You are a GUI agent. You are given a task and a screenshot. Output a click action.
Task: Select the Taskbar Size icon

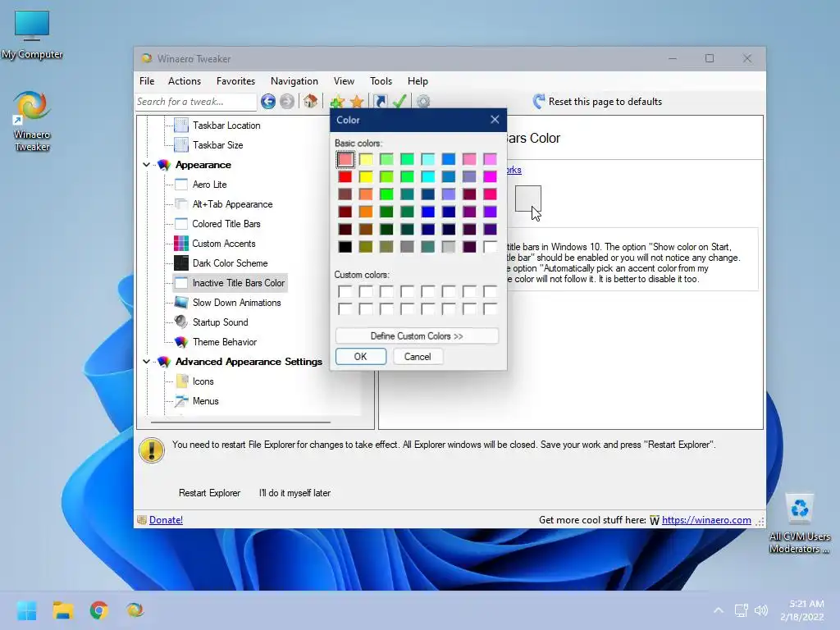181,145
